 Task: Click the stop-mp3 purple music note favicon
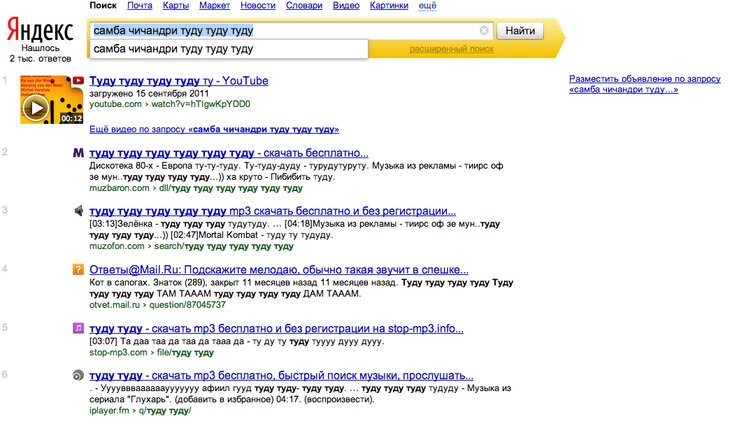[x=78, y=327]
